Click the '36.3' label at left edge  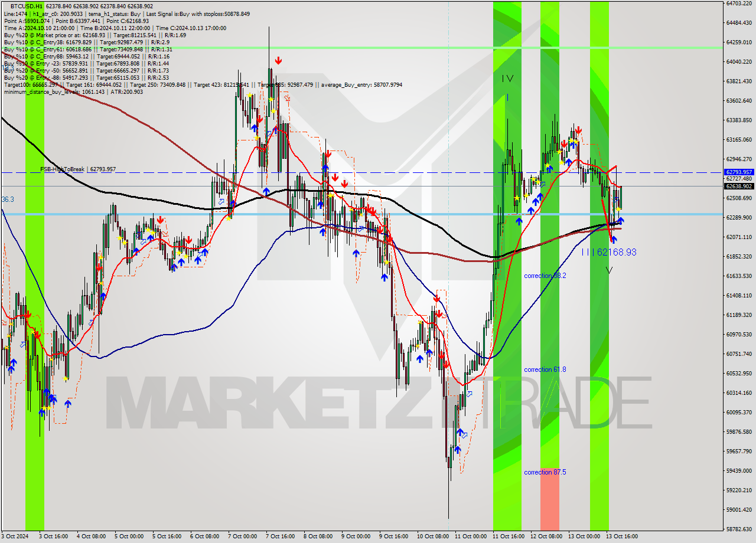(x=8, y=199)
